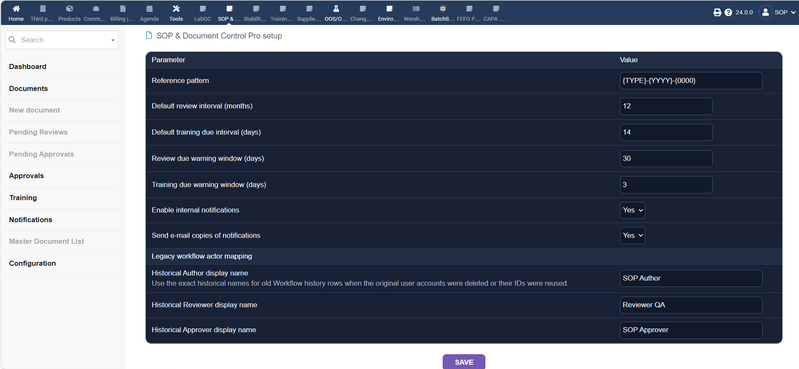This screenshot has height=369, width=799.
Task: Click the document icon beside page title
Action: click(149, 36)
